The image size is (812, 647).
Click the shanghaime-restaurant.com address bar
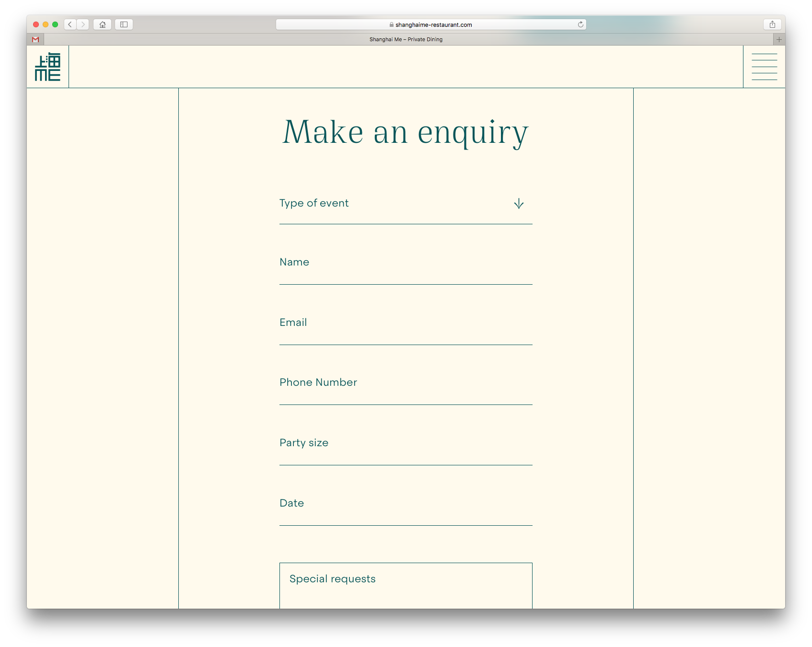[x=430, y=24]
